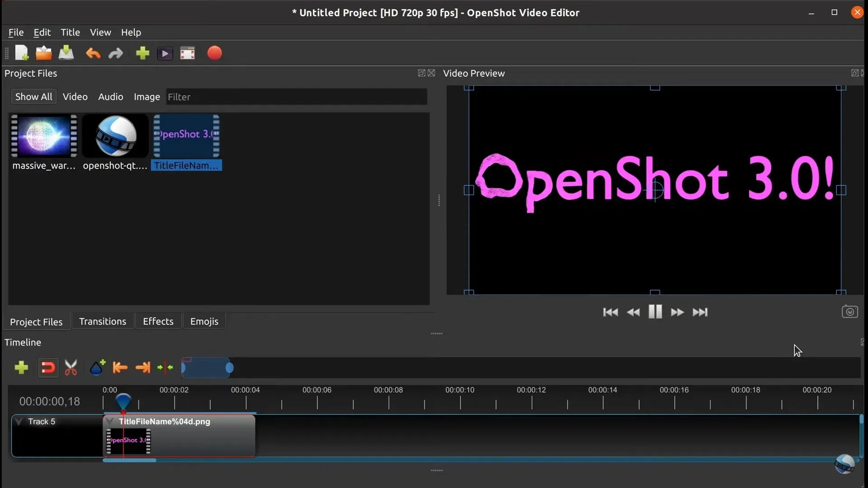
Task: Open project with the folder icon
Action: pos(43,53)
